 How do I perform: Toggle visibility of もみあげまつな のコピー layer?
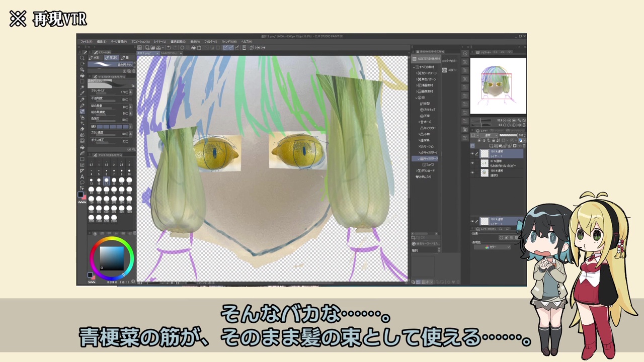click(x=472, y=163)
